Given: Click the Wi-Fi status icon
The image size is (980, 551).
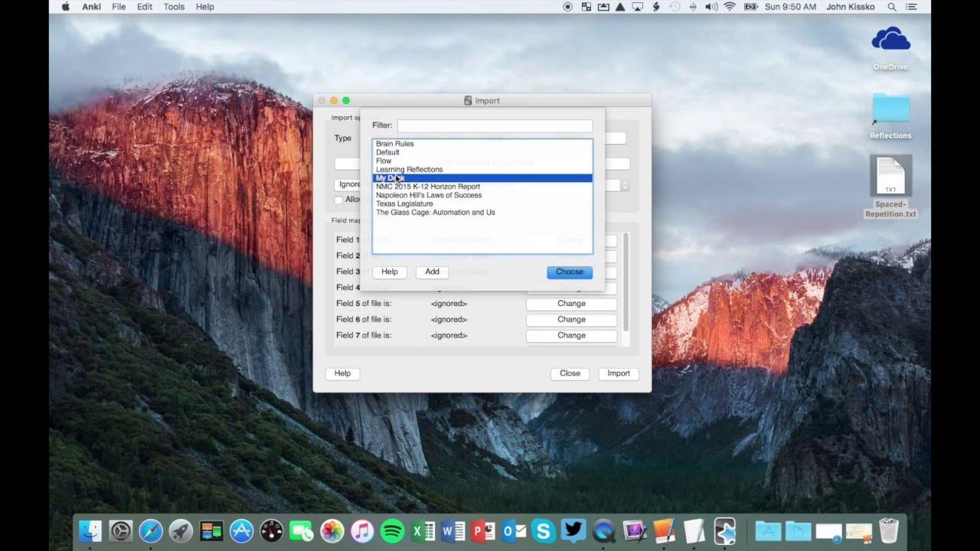Looking at the screenshot, I should pos(730,7).
